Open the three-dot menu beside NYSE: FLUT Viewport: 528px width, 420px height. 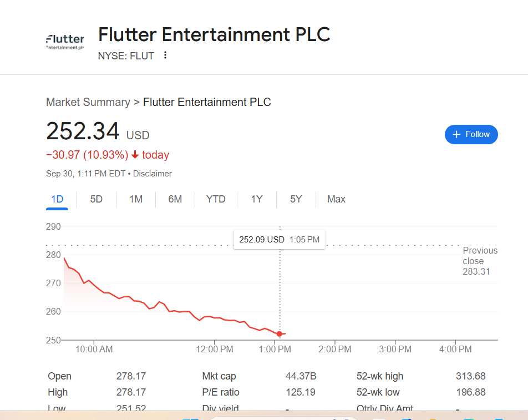pyautogui.click(x=165, y=55)
